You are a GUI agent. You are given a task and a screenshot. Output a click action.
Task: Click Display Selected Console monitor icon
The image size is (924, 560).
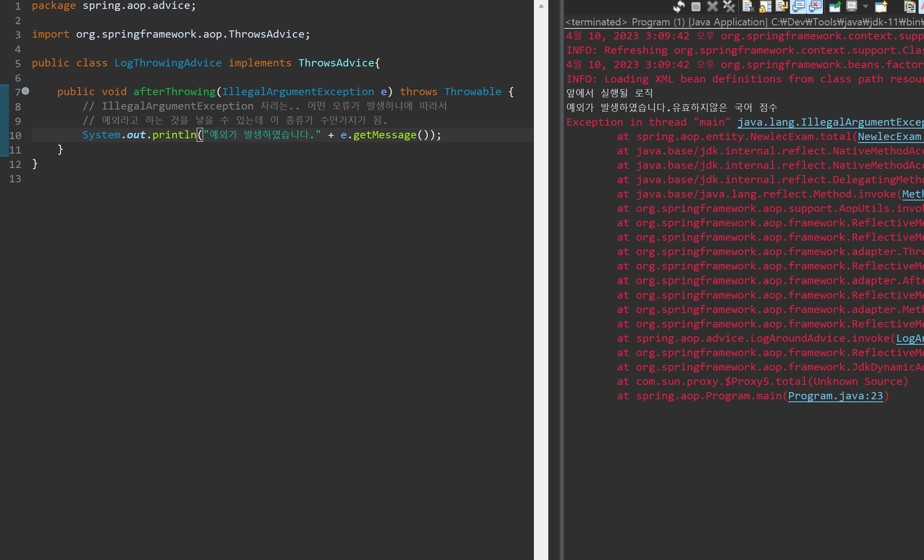pyautogui.click(x=851, y=6)
